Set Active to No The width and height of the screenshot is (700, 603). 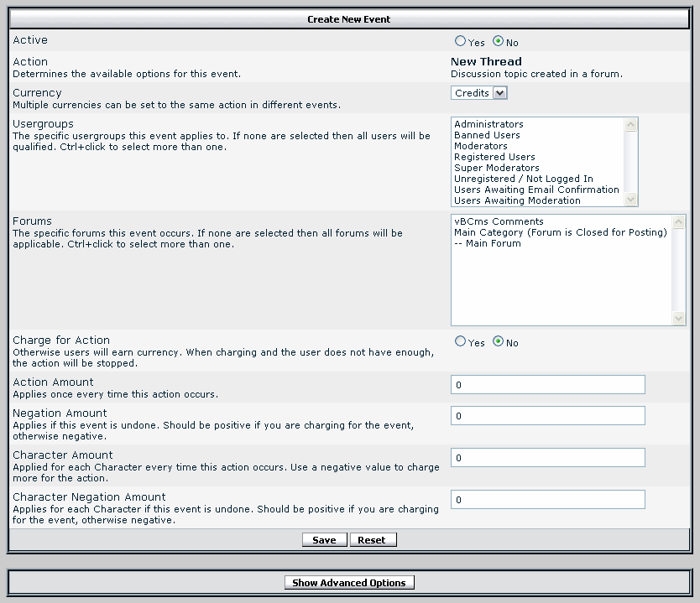click(x=498, y=41)
